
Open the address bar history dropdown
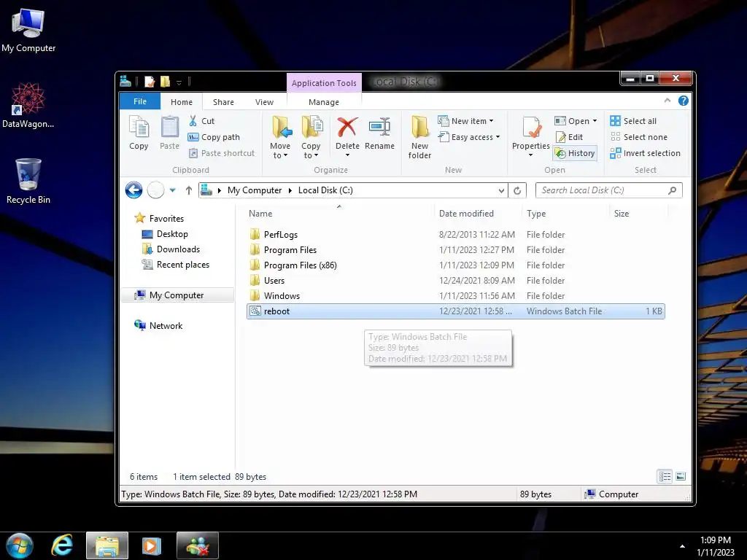[x=502, y=190]
